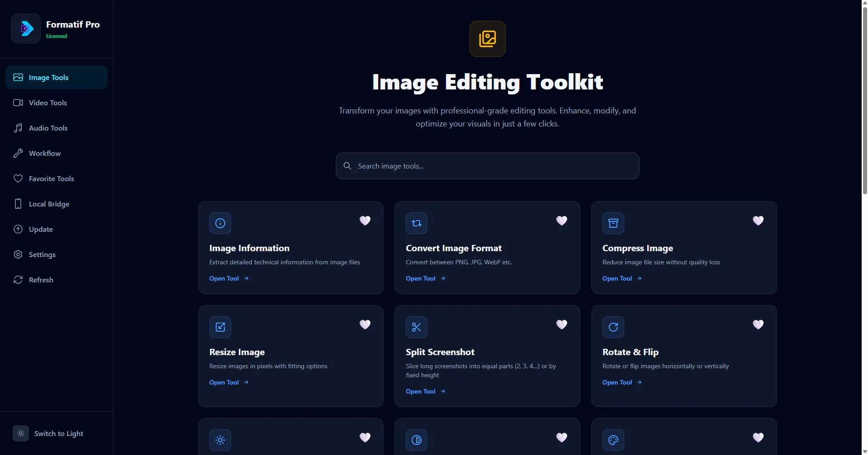
Task: Open Tool link for Resize Image
Action: [229, 382]
